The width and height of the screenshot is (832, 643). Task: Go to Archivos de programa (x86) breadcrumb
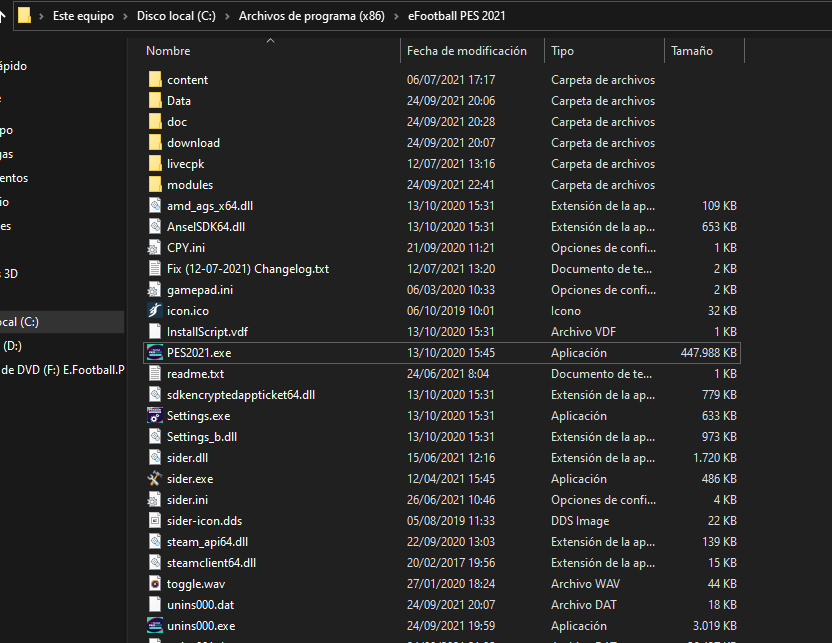pyautogui.click(x=311, y=16)
